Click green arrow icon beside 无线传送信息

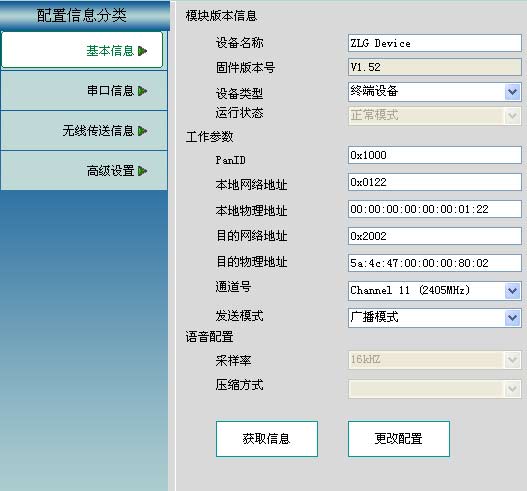coord(143,131)
